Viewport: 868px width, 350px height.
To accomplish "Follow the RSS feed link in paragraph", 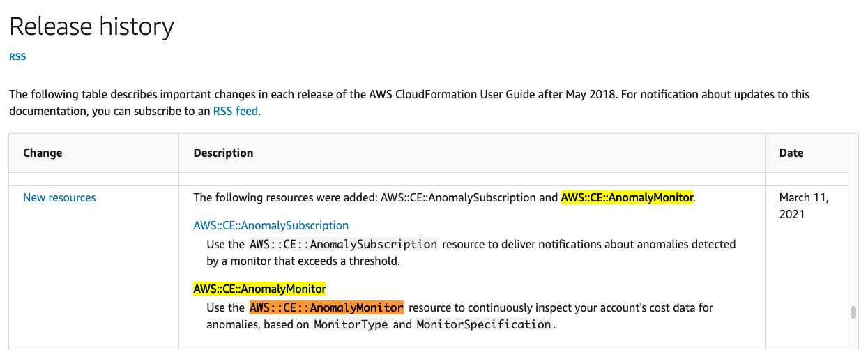I will pos(236,110).
